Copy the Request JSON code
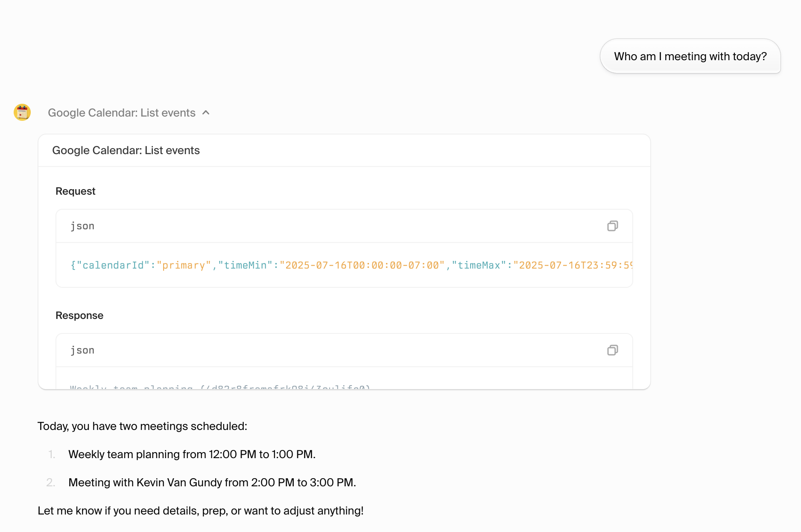 [x=612, y=226]
